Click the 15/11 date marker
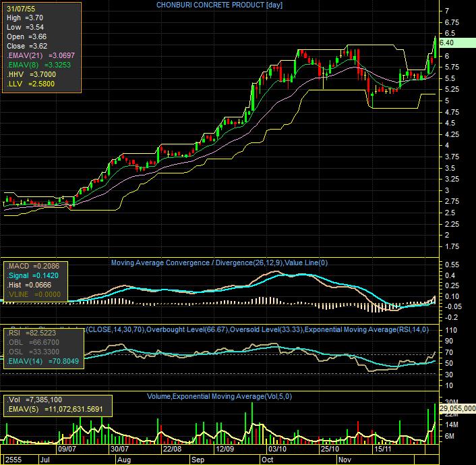The width and height of the screenshot is (476, 465). (382, 449)
